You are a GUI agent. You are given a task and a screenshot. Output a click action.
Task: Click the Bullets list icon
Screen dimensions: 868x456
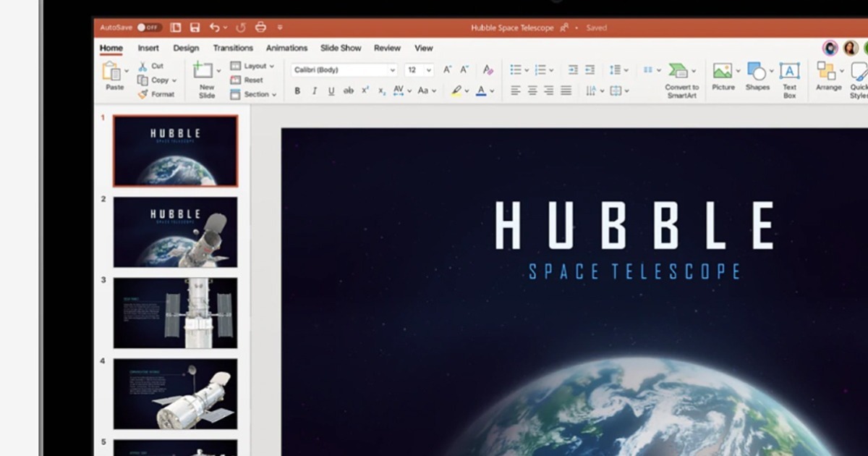coord(516,70)
